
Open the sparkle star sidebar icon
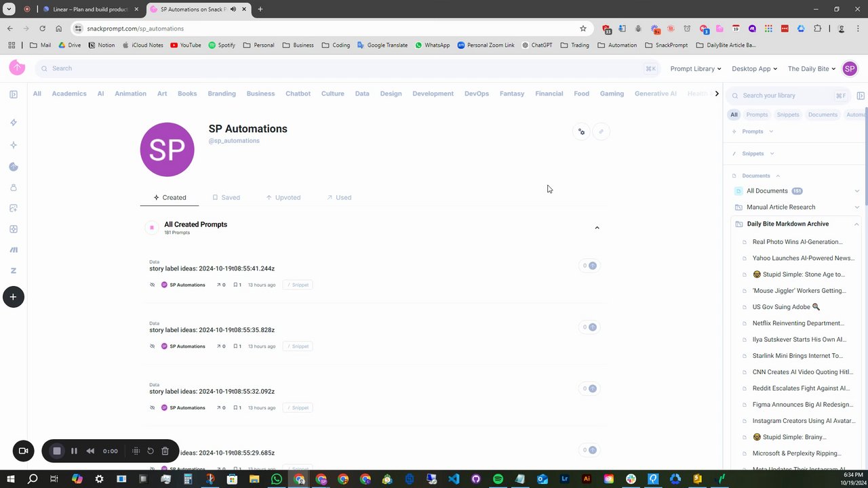(14, 145)
